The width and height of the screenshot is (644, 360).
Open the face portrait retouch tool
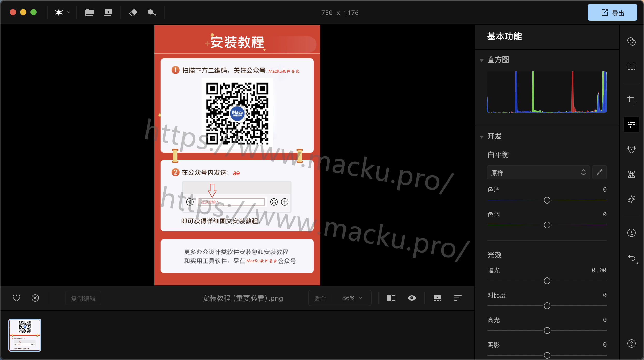click(x=632, y=149)
